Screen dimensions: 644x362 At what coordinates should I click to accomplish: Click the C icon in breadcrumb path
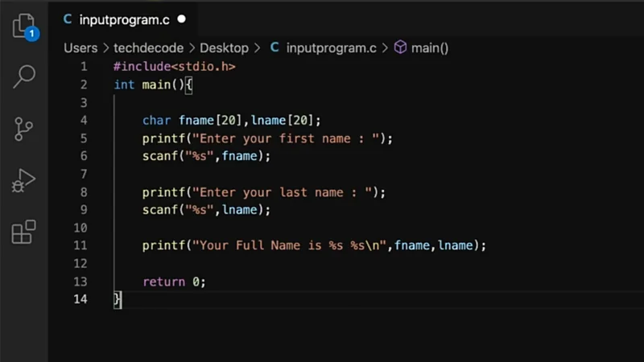pos(275,48)
